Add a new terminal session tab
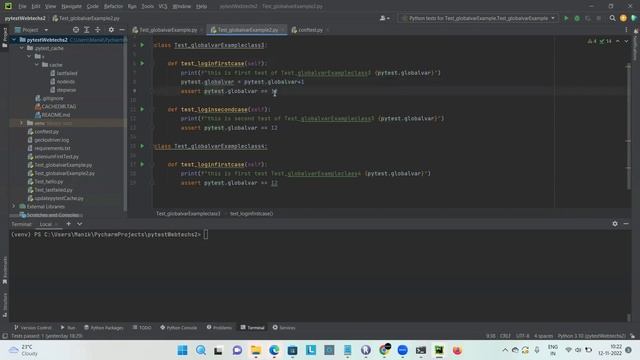 click(69, 224)
